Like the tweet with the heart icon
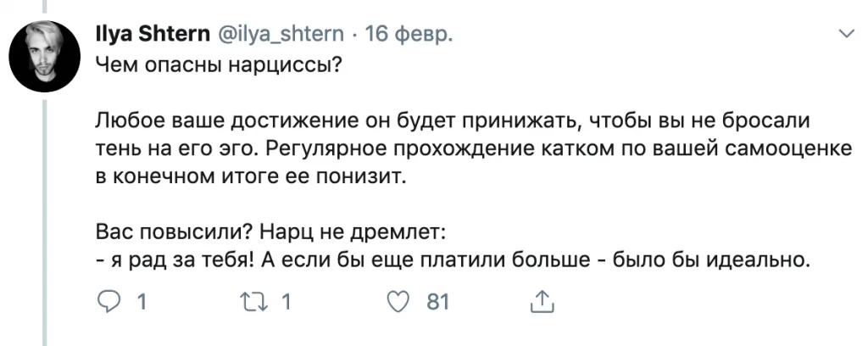 (396, 302)
